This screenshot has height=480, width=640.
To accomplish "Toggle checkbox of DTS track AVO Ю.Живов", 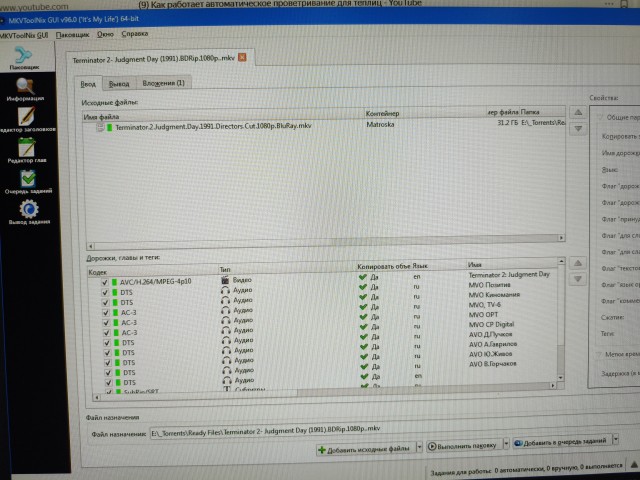I will click(108, 363).
